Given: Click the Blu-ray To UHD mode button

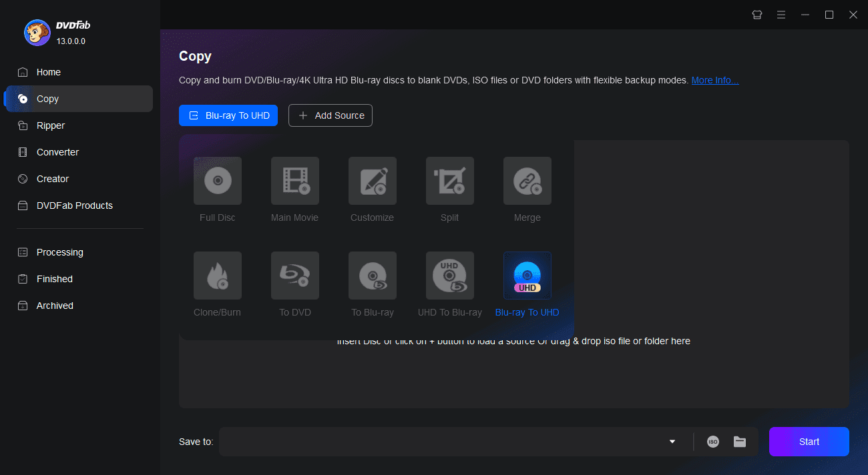Looking at the screenshot, I should click(228, 115).
